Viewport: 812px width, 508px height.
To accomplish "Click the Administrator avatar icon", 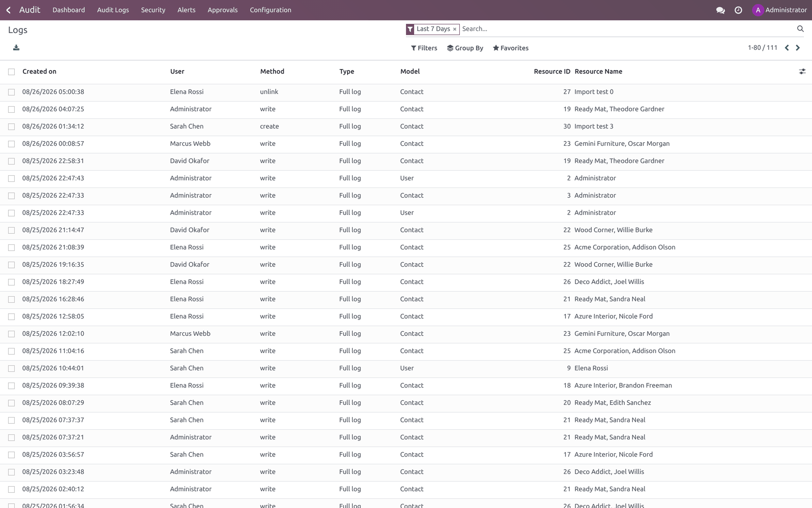I will [758, 10].
